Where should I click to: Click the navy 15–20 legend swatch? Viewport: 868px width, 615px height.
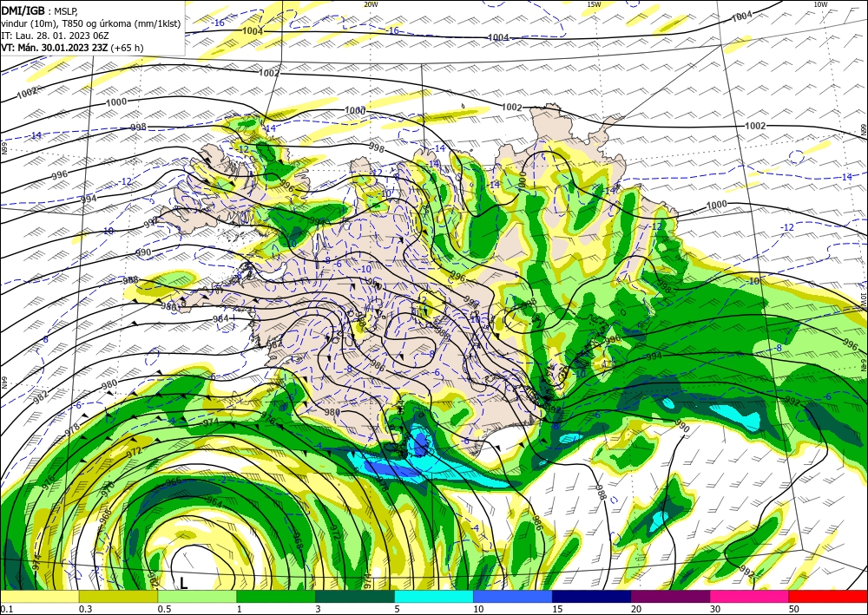(x=591, y=596)
